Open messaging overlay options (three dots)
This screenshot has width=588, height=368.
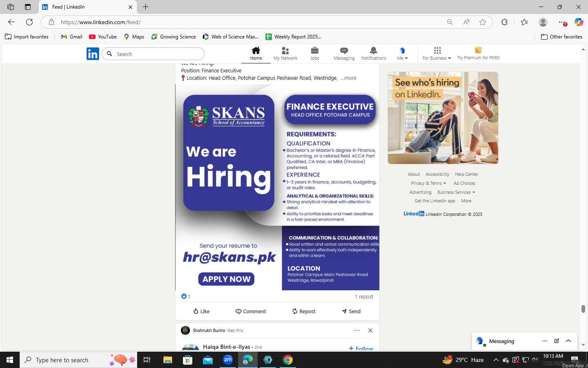[x=544, y=341]
